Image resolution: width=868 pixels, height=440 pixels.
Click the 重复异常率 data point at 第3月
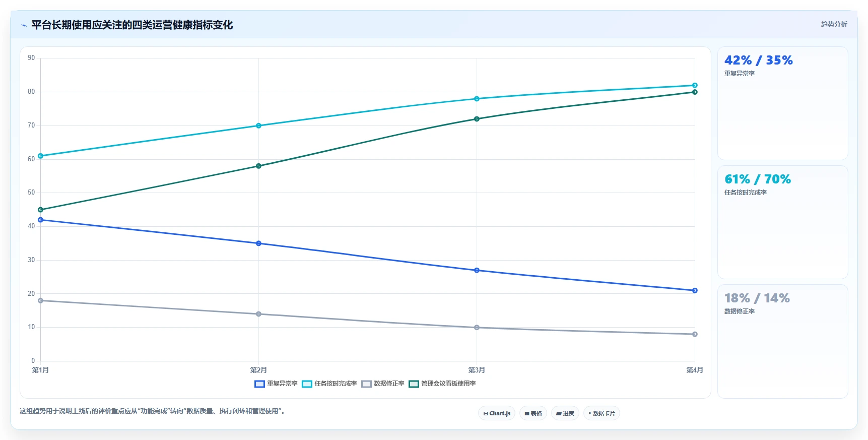[x=477, y=270]
